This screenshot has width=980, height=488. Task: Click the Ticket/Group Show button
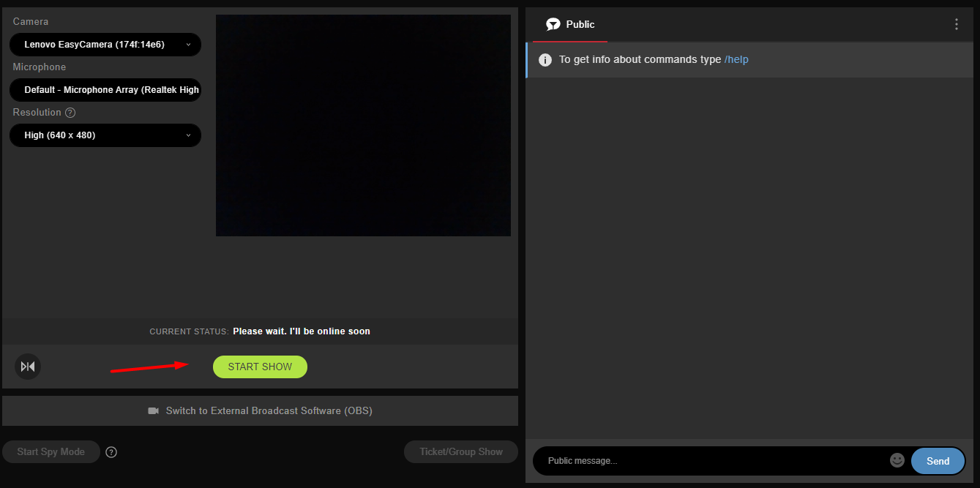pyautogui.click(x=461, y=451)
